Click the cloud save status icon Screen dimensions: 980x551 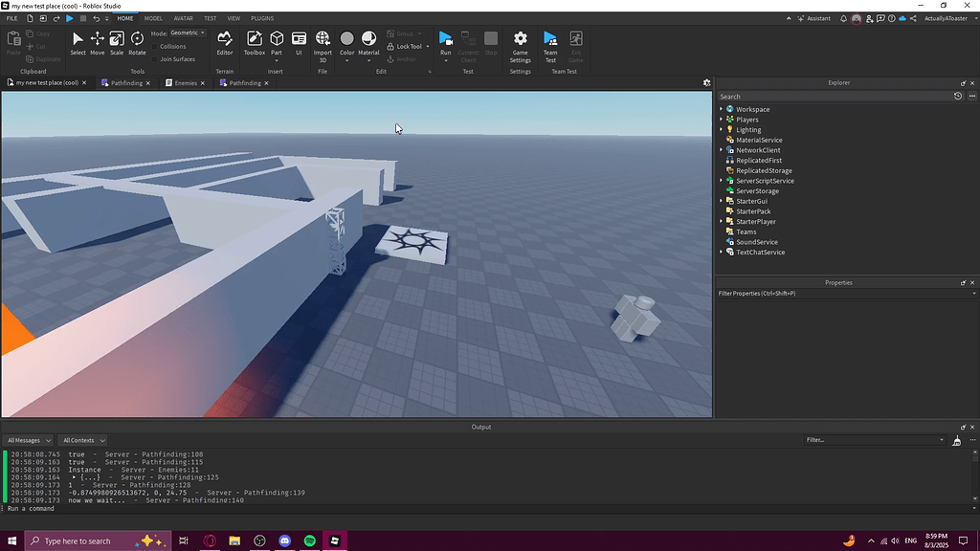[x=902, y=19]
